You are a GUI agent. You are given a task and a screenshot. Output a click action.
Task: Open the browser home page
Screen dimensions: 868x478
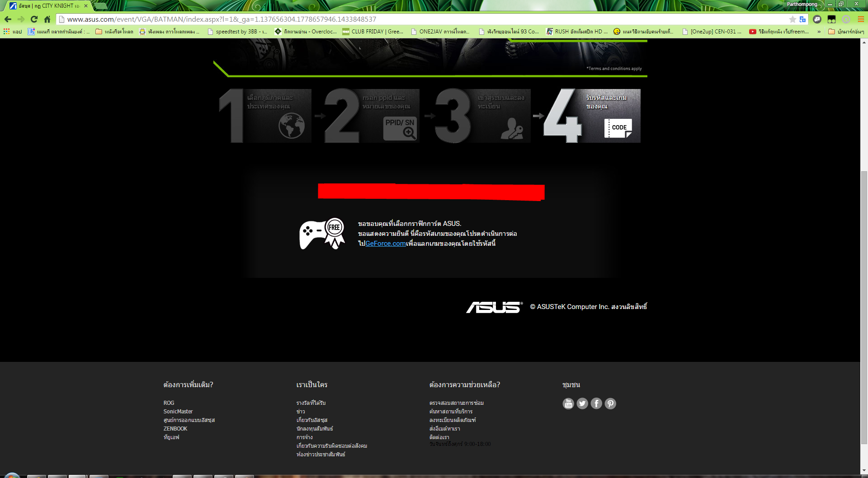coord(47,19)
